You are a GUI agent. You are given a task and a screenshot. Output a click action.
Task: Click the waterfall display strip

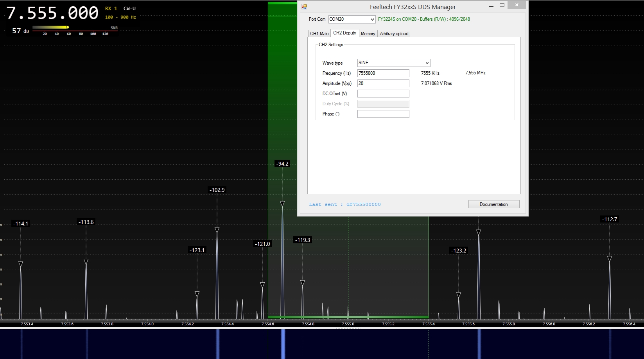[322, 344]
